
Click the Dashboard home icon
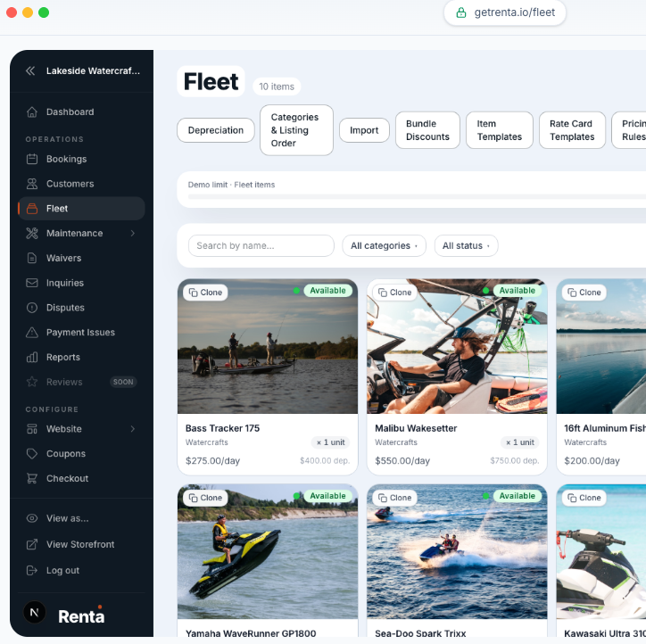pos(32,112)
